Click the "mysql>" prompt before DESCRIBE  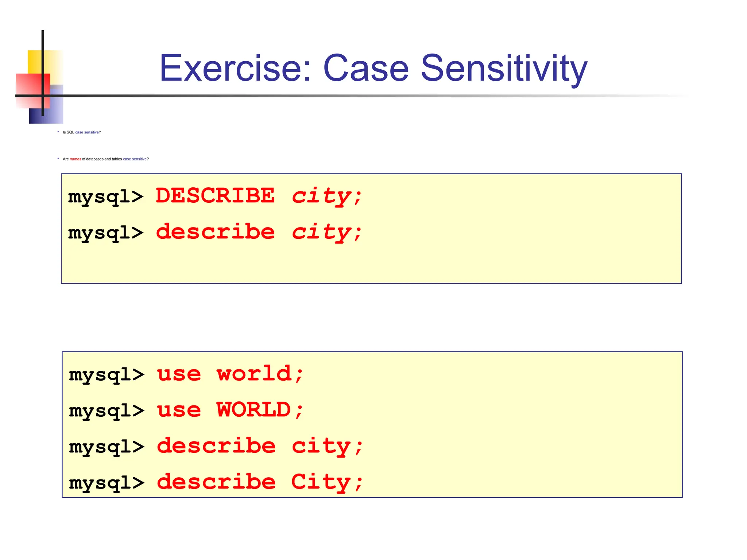[x=106, y=197]
